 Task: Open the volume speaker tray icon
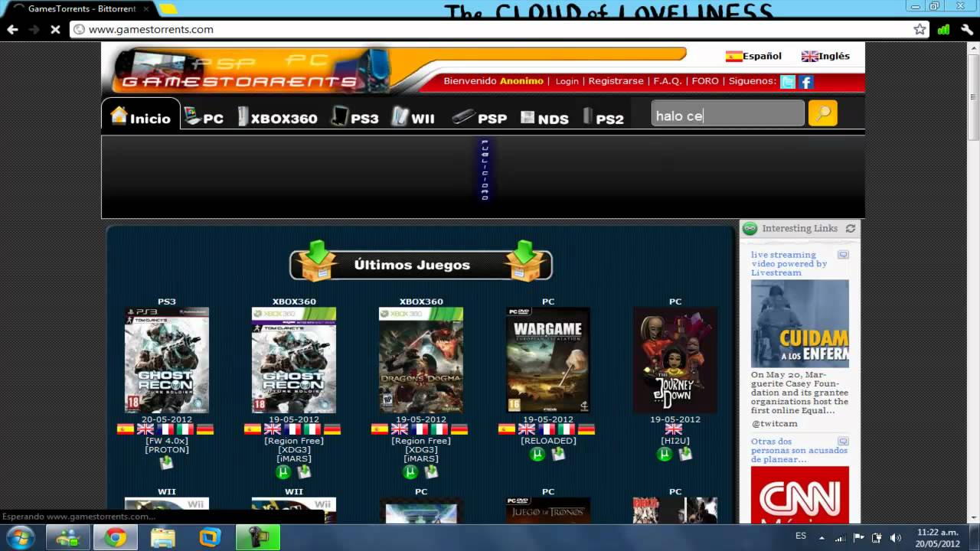pos(895,537)
